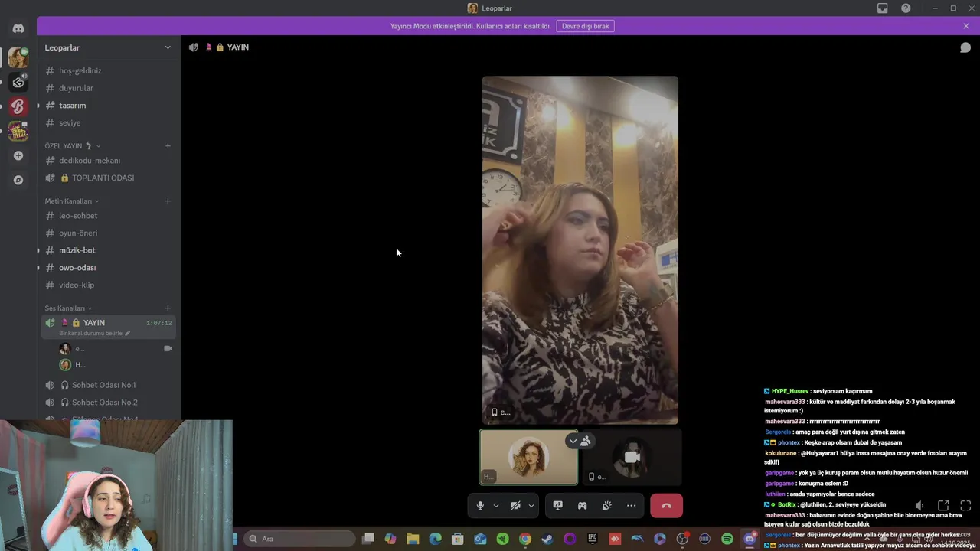Open camera options arrow
Screen dimensions: 980x551
[x=531, y=506]
